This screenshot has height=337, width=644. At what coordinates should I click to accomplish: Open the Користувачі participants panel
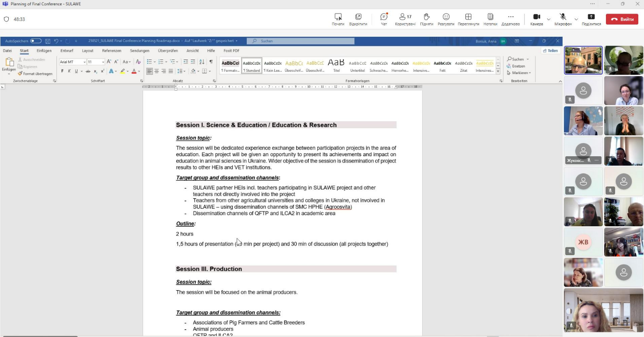pyautogui.click(x=405, y=19)
